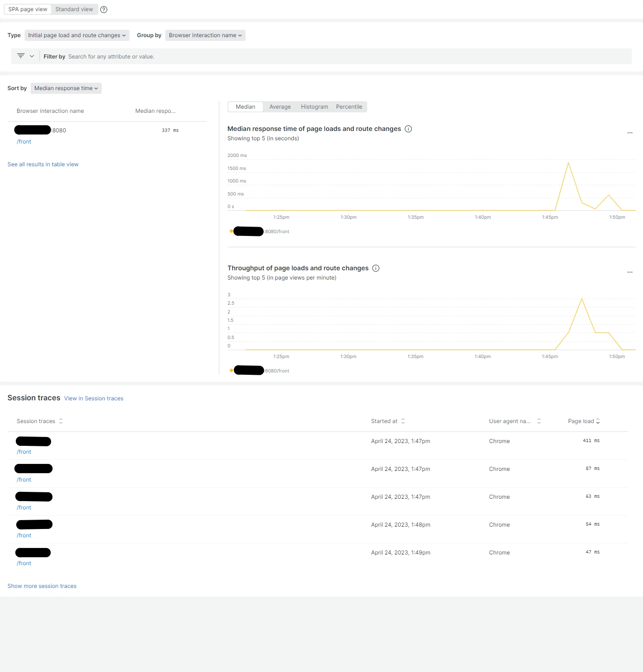Viewport: 643px width, 672px height.
Task: Open /front session trace started at 1:49pm
Action: click(x=24, y=563)
